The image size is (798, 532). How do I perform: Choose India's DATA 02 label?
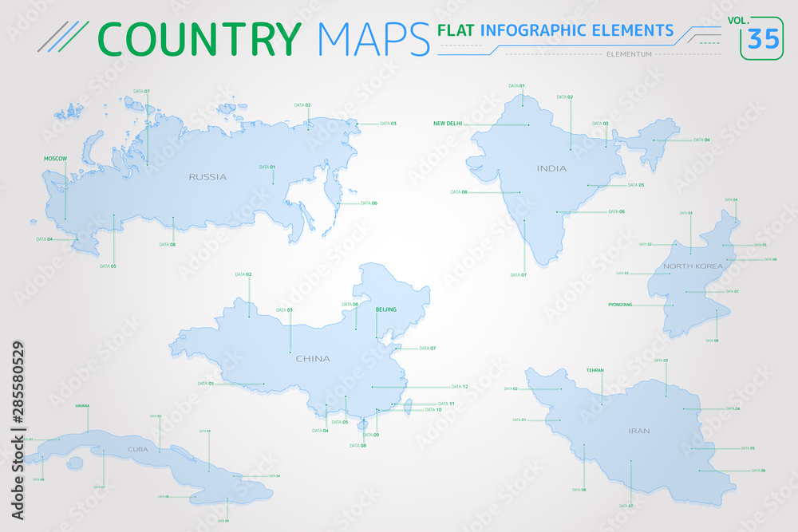tap(565, 97)
